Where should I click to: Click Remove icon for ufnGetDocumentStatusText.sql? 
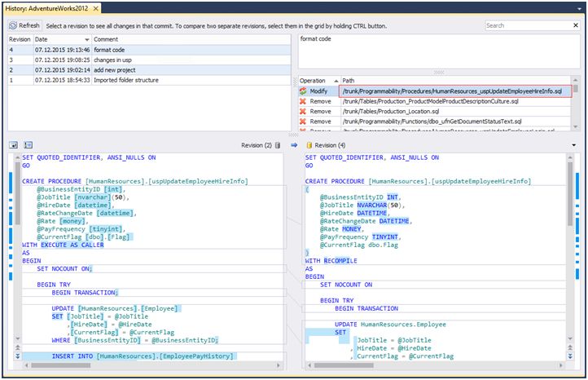(x=303, y=121)
